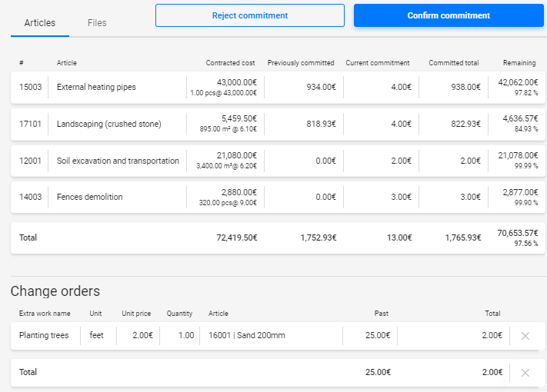
Task: Select Fences demolition article name
Action: click(x=90, y=197)
